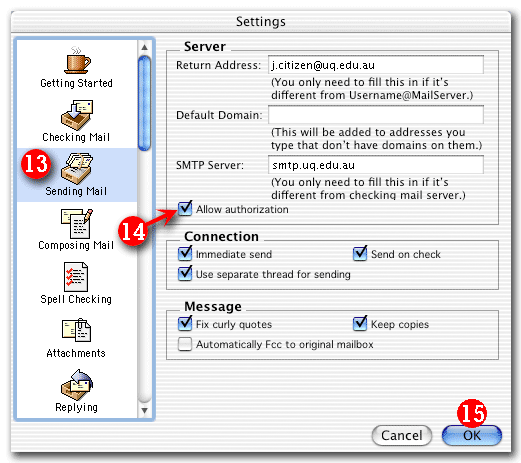Click the scroll down arrow in category list
Screen dimensions: 521x463
[144, 410]
